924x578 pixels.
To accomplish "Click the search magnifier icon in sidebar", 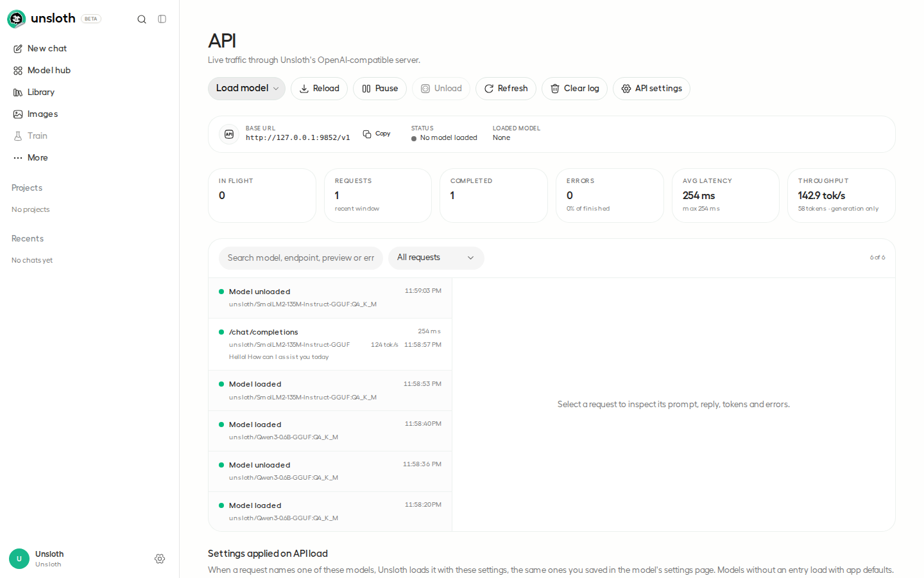I will click(x=142, y=19).
